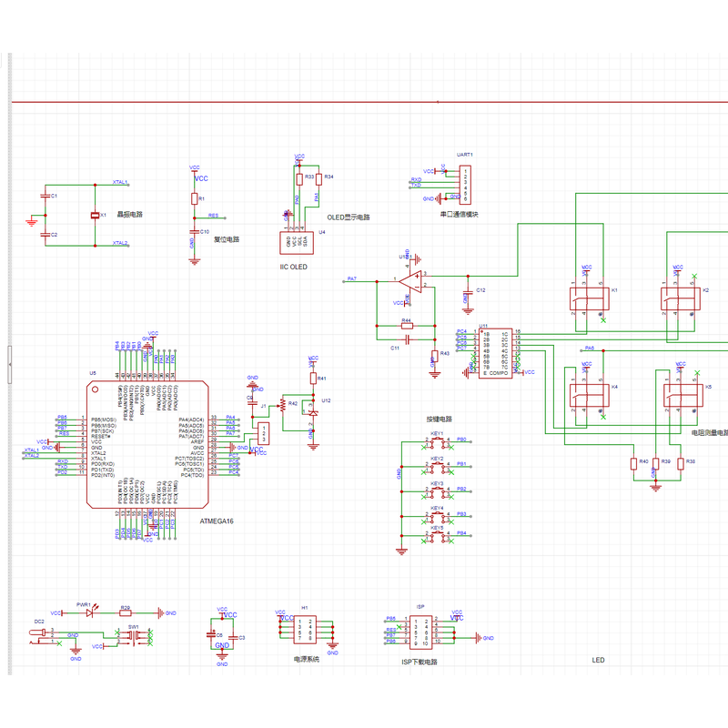Image resolution: width=728 pixels, height=728 pixels.
Task: Select capacitor C3 in power section
Action: [x=234, y=638]
